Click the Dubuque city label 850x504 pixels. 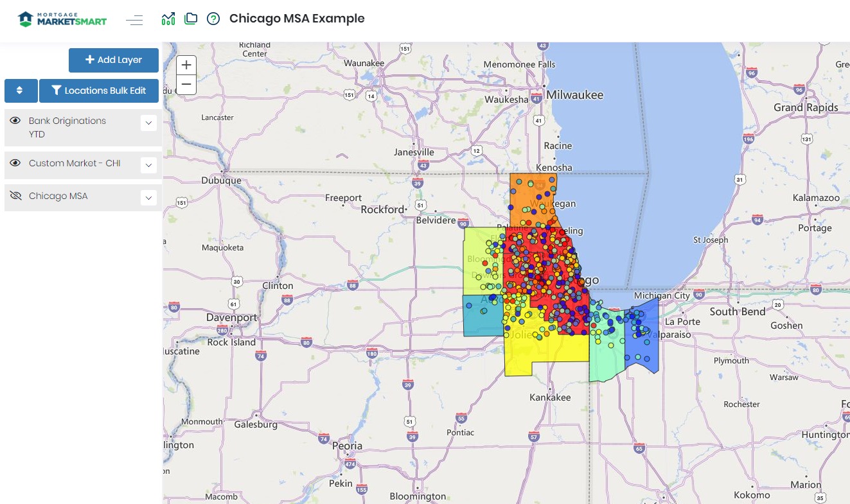click(x=221, y=180)
